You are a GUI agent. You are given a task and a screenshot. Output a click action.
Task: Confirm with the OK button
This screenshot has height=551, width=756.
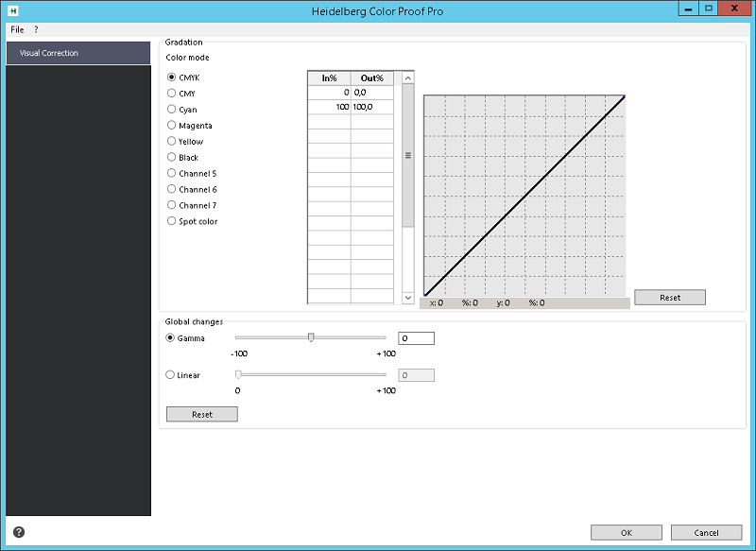click(627, 533)
